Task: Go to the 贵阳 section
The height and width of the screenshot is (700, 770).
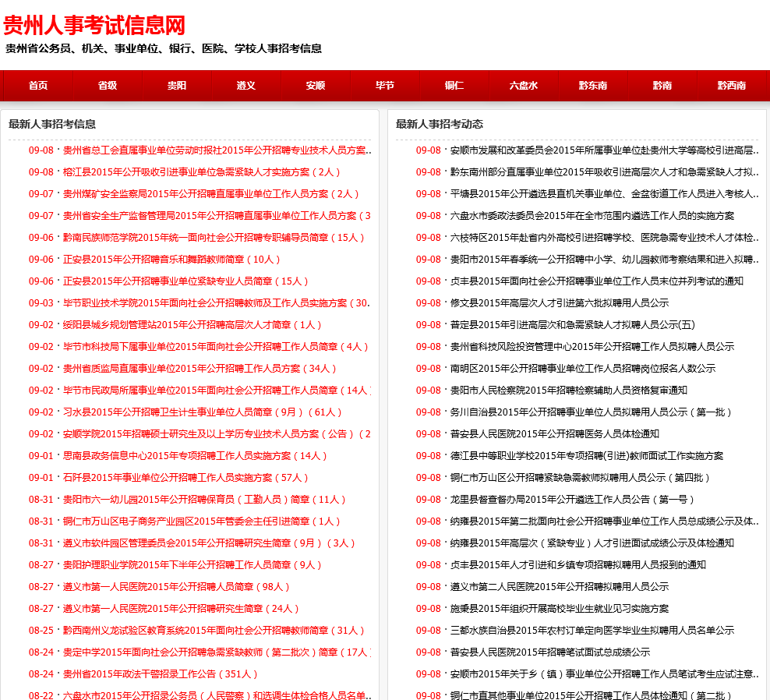Action: [x=177, y=86]
